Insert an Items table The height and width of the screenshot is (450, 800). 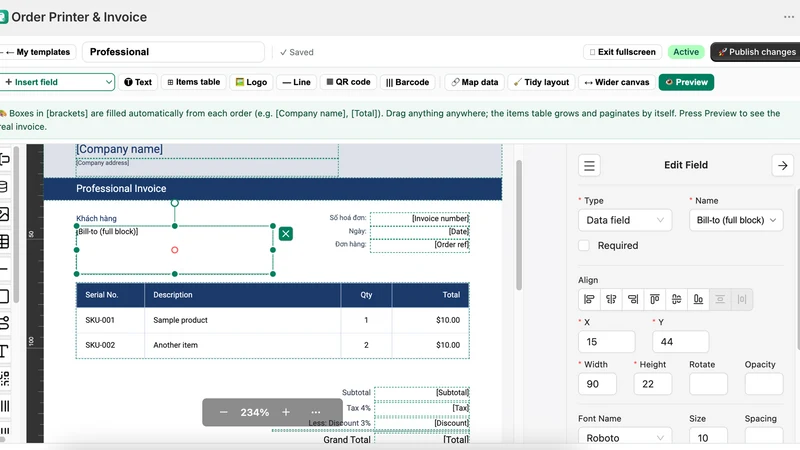pyautogui.click(x=194, y=82)
